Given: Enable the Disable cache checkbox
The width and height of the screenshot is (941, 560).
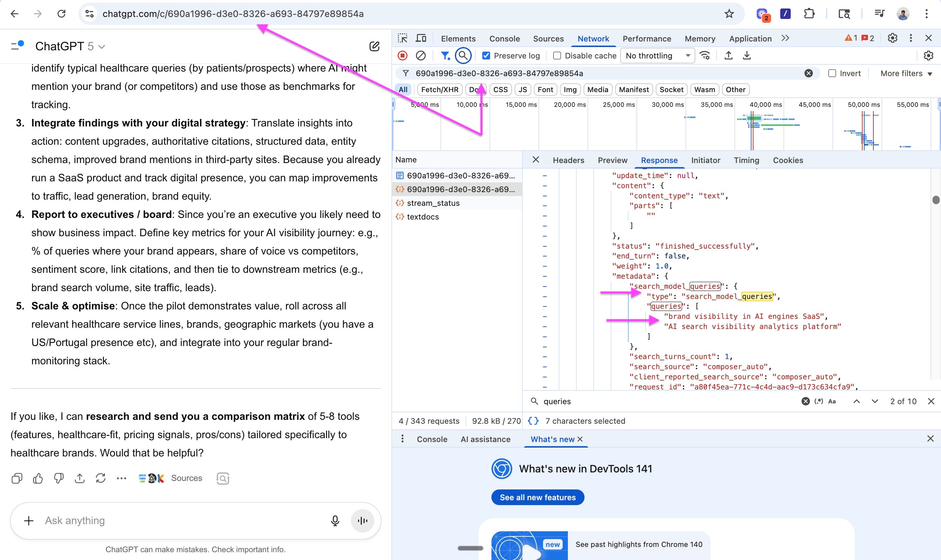Looking at the screenshot, I should [x=557, y=56].
